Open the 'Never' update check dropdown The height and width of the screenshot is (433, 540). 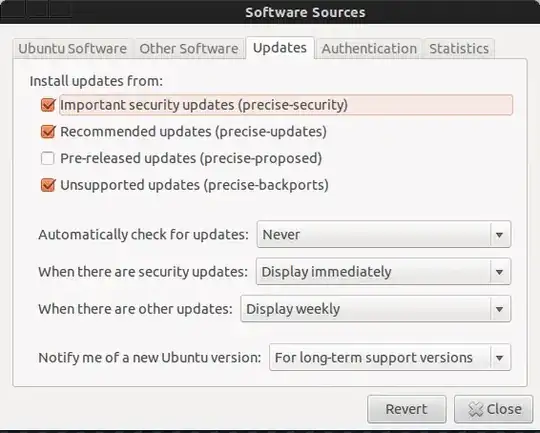click(x=384, y=235)
